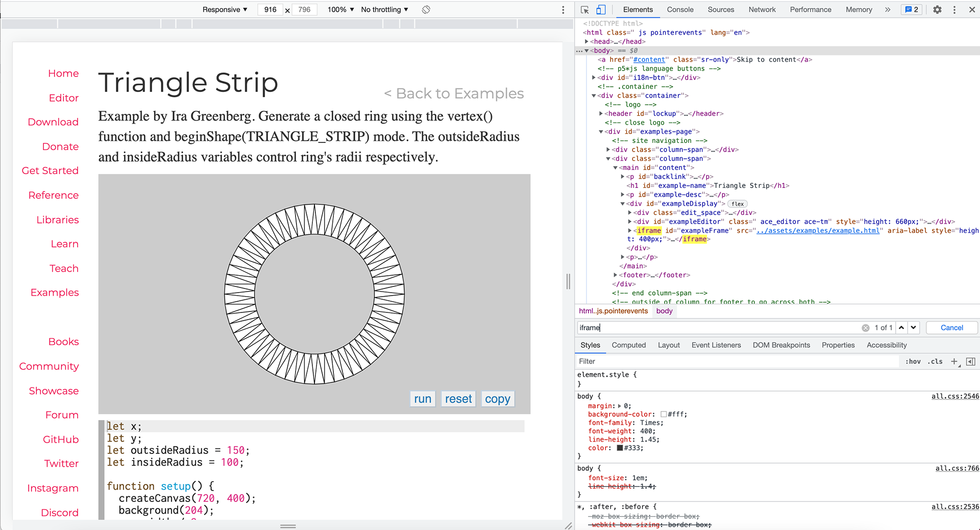
Task: Grab the viewport right-edge resize handle
Action: click(x=568, y=281)
